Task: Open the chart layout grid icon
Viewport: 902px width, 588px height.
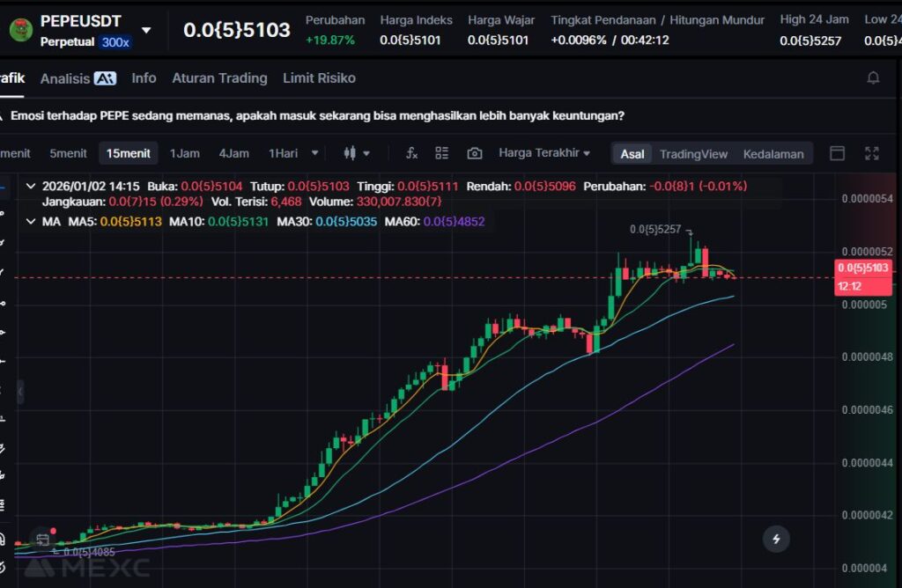Action: [x=442, y=153]
